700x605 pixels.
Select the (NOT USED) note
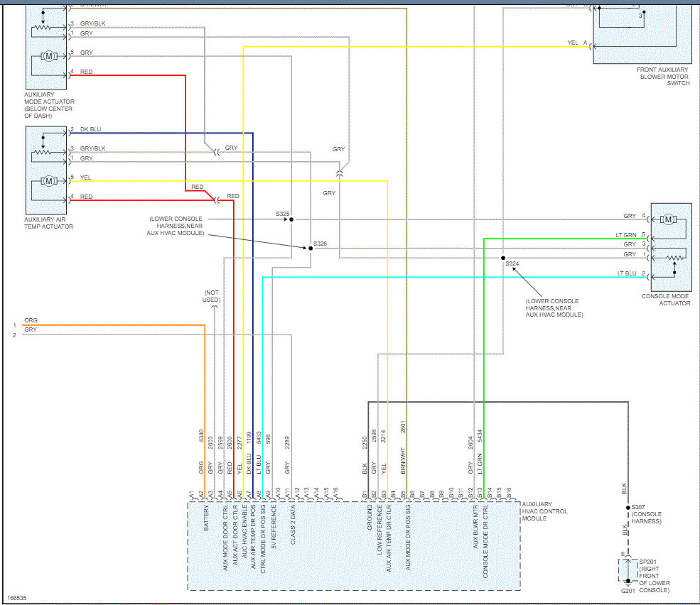point(211,296)
